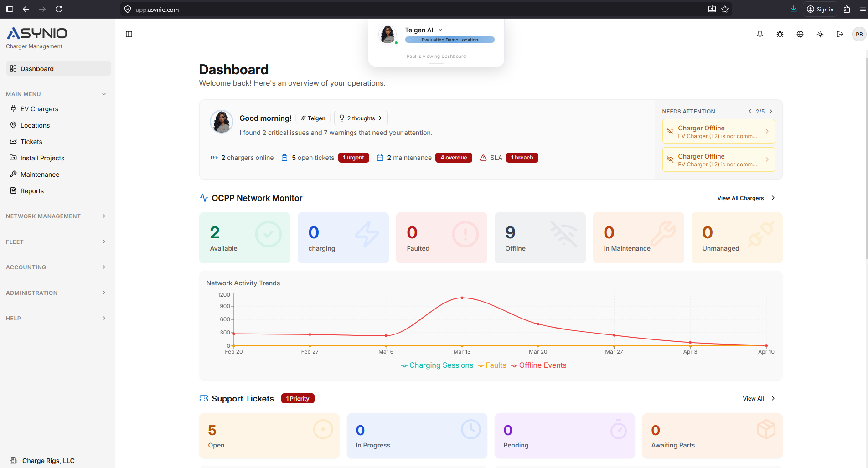Click the globe language icon
Screen dimensions: 868x468
tap(800, 34)
